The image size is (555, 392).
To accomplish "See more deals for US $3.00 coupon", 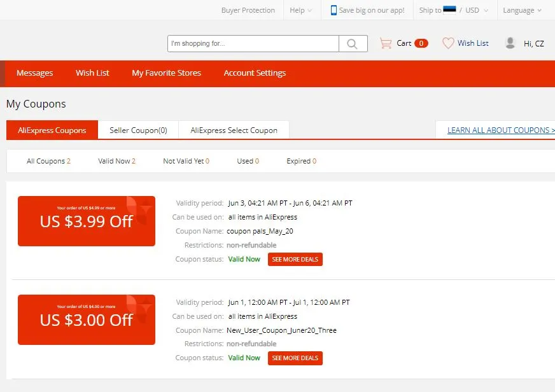I will (295, 358).
